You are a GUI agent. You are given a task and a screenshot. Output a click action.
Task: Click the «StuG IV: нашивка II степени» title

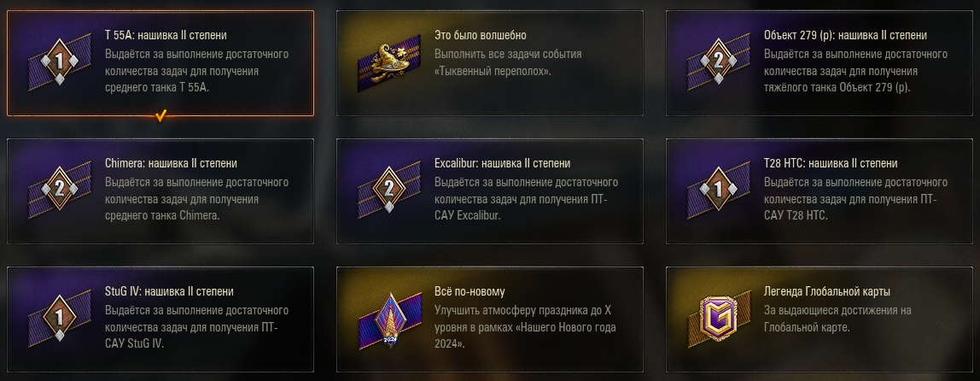[169, 291]
